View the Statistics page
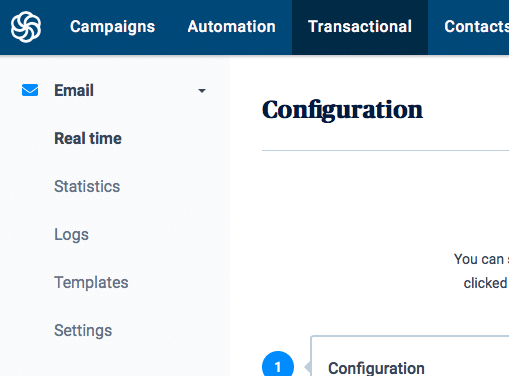This screenshot has width=509, height=376. pos(87,186)
